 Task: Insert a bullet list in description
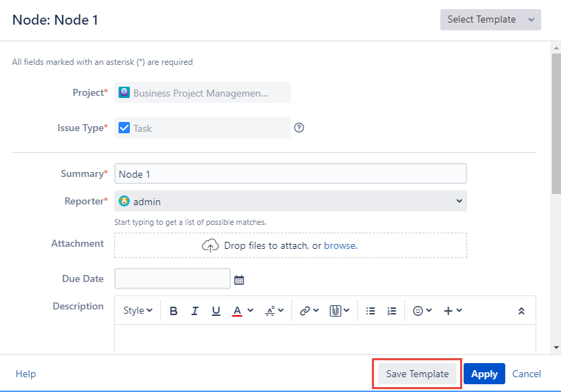[370, 311]
